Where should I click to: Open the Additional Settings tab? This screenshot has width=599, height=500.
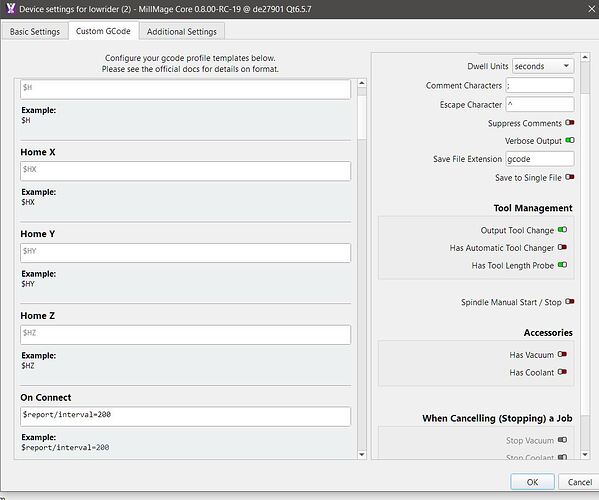[181, 31]
